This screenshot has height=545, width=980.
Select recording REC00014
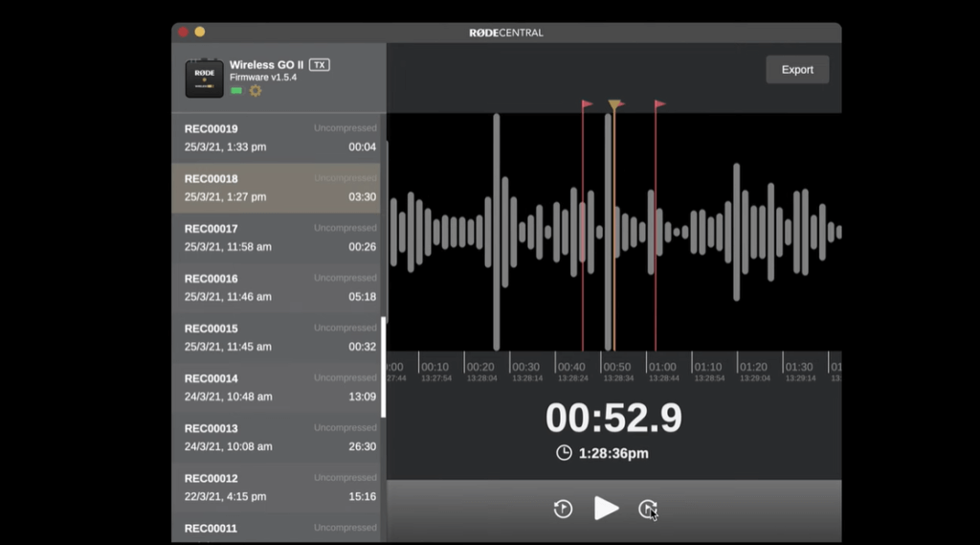(277, 388)
